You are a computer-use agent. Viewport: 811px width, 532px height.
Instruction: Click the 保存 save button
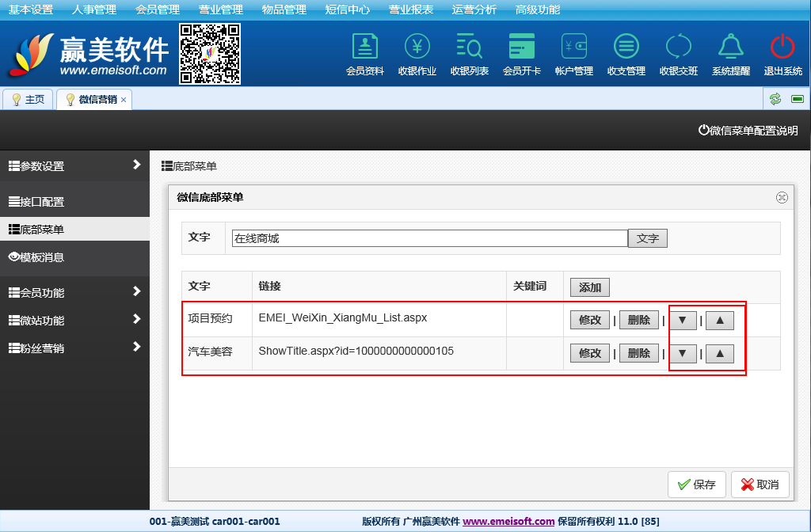click(696, 484)
